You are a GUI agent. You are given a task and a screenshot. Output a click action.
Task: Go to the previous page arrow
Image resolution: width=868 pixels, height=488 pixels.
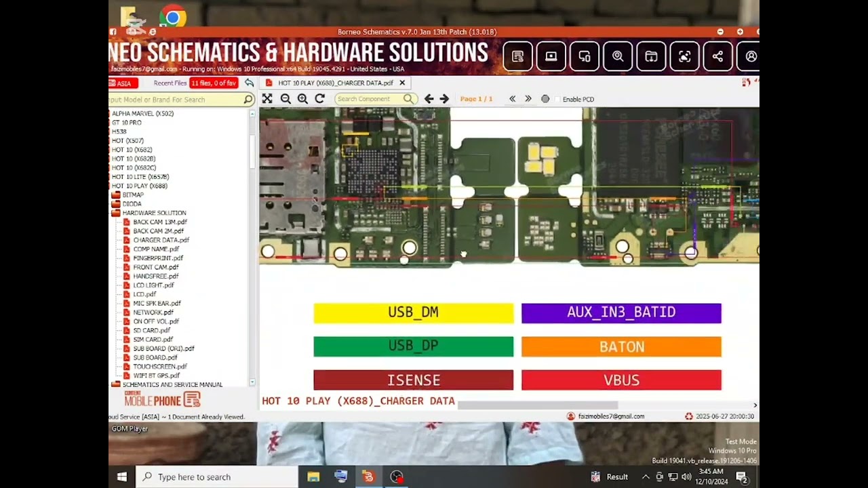click(429, 99)
